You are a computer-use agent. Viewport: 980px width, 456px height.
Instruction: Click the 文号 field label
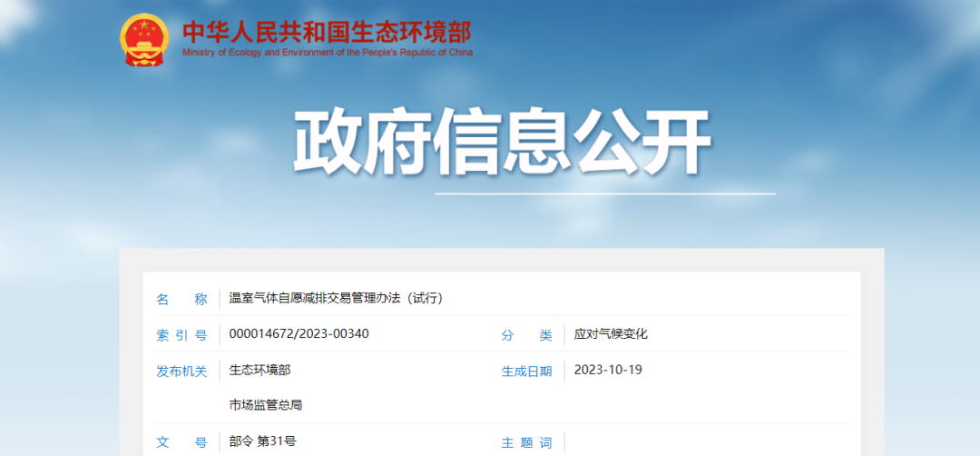(181, 443)
